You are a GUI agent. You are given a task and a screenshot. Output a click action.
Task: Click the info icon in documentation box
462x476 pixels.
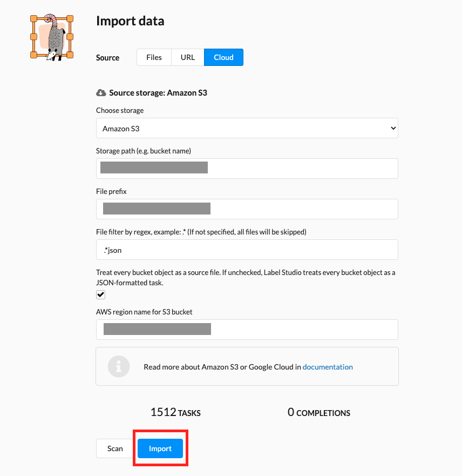[x=119, y=366]
